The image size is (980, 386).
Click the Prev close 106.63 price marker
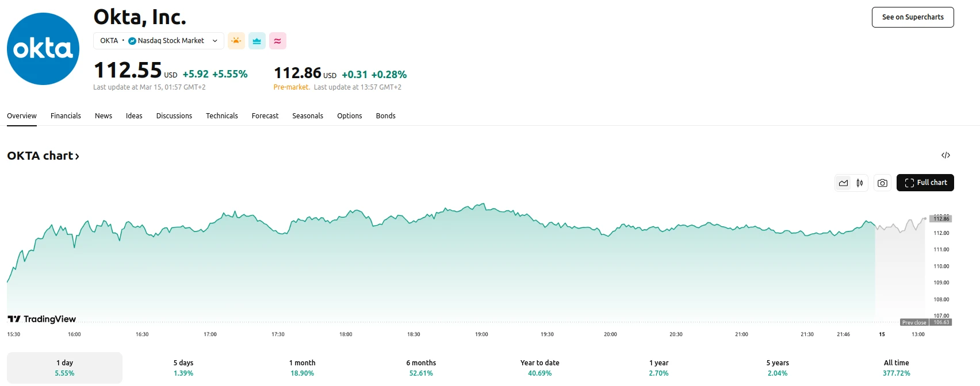coord(925,322)
